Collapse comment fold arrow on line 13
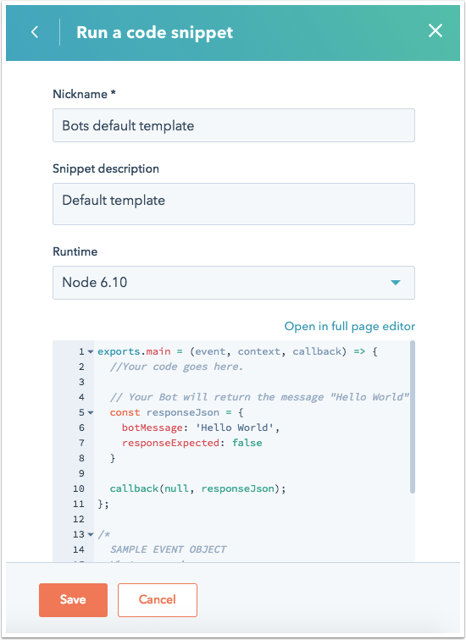 click(90, 534)
